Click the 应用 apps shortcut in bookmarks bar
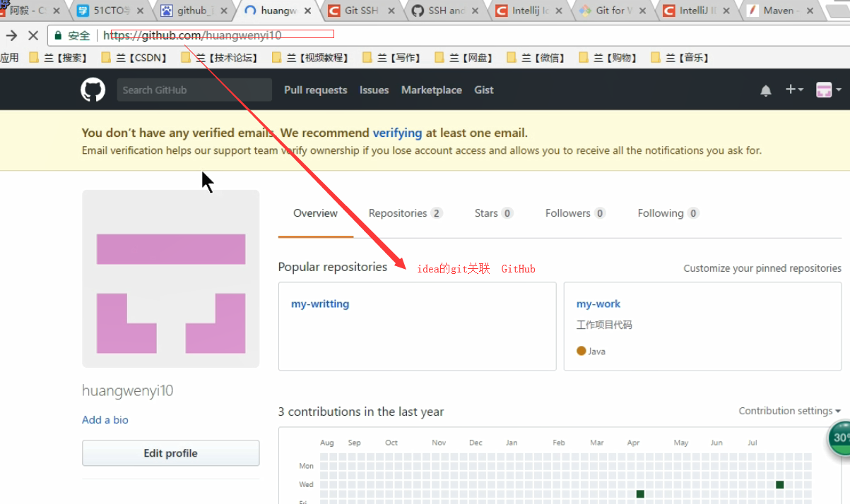Screen dimensions: 850x504 click(9, 58)
